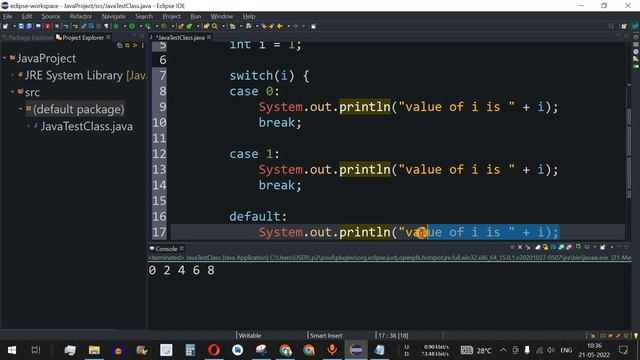Open the Navigate menu
640x360 pixels.
[113, 16]
